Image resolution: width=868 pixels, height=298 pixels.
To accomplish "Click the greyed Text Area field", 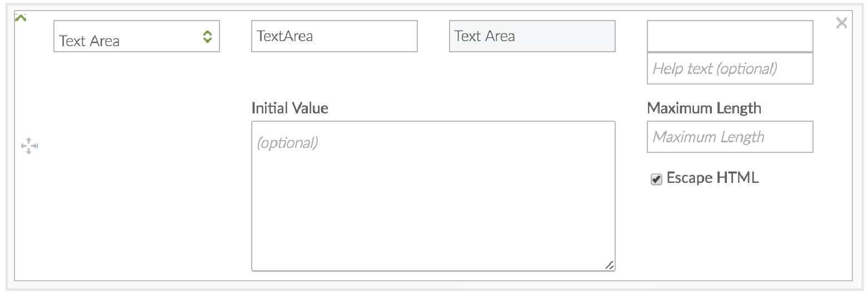I will tap(532, 36).
